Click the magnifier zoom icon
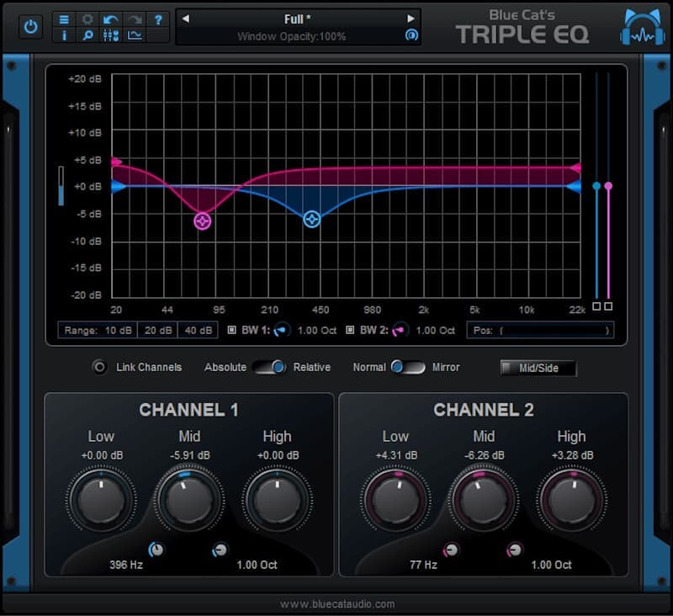The width and height of the screenshot is (673, 616). 87,35
